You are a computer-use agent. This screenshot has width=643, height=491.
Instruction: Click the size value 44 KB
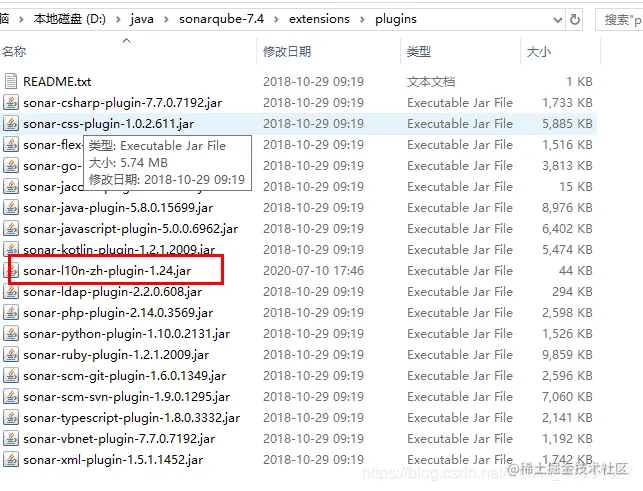point(576,271)
